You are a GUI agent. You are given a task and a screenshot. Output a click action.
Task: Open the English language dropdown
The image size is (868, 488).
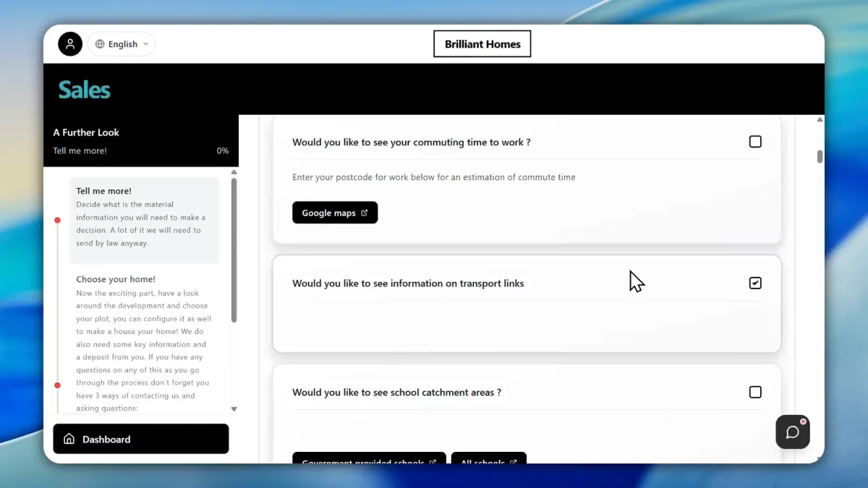(122, 44)
